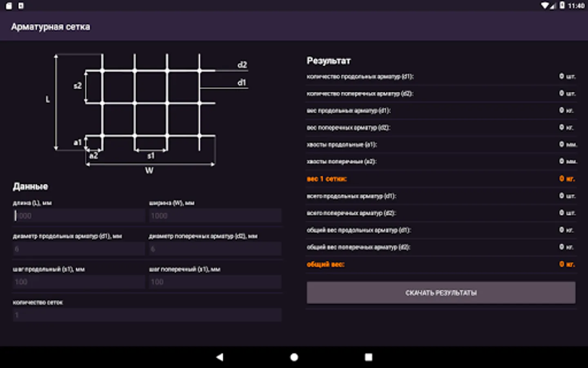The width and height of the screenshot is (588, 368).
Task: Tap the Wi-Fi status icon
Action: 545,5
